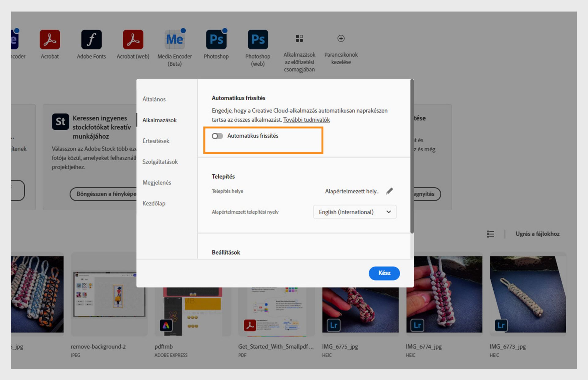Open Photoshop (web) icon

(x=258, y=40)
